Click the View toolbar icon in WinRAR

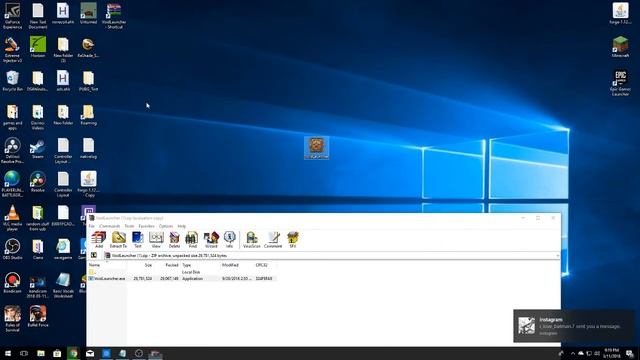[156, 240]
